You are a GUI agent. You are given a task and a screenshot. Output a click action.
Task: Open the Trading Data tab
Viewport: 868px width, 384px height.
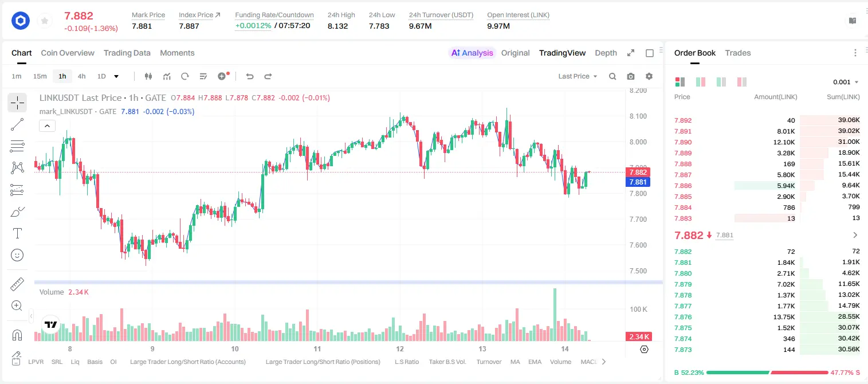pos(127,53)
